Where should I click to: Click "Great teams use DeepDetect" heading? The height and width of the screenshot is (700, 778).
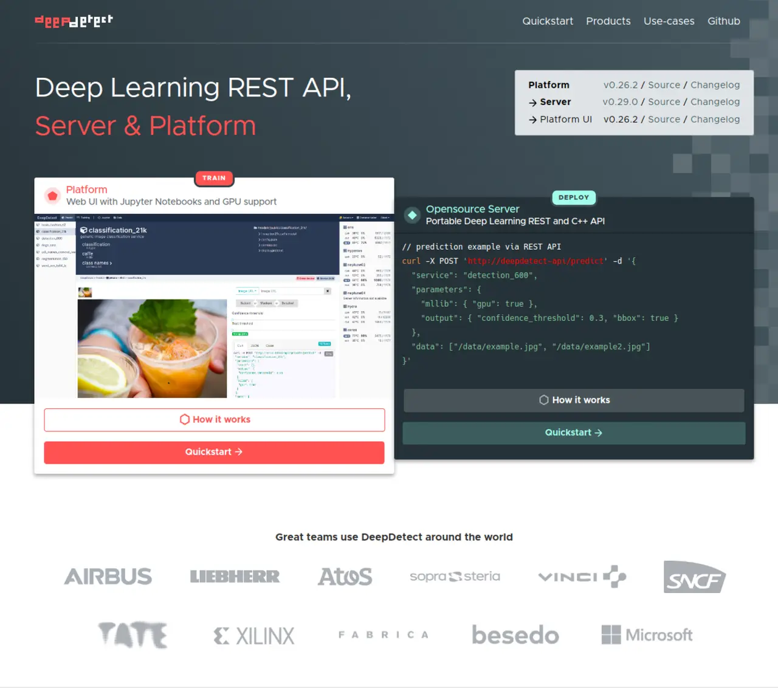[x=394, y=537]
